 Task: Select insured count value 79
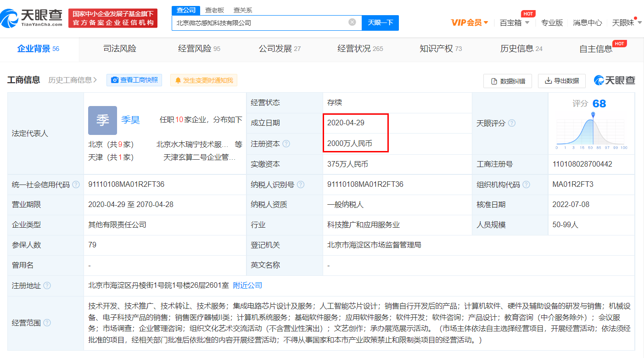coord(92,245)
